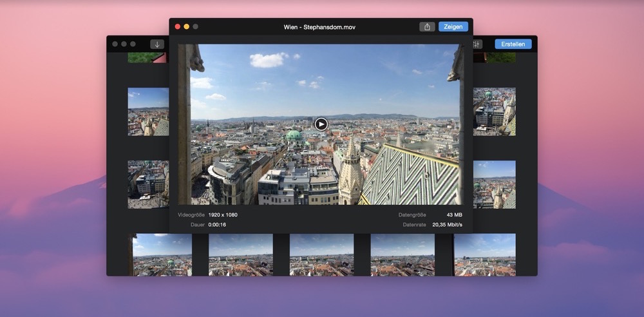Open the adjustment sliders icon beside Erstellen

pos(477,44)
